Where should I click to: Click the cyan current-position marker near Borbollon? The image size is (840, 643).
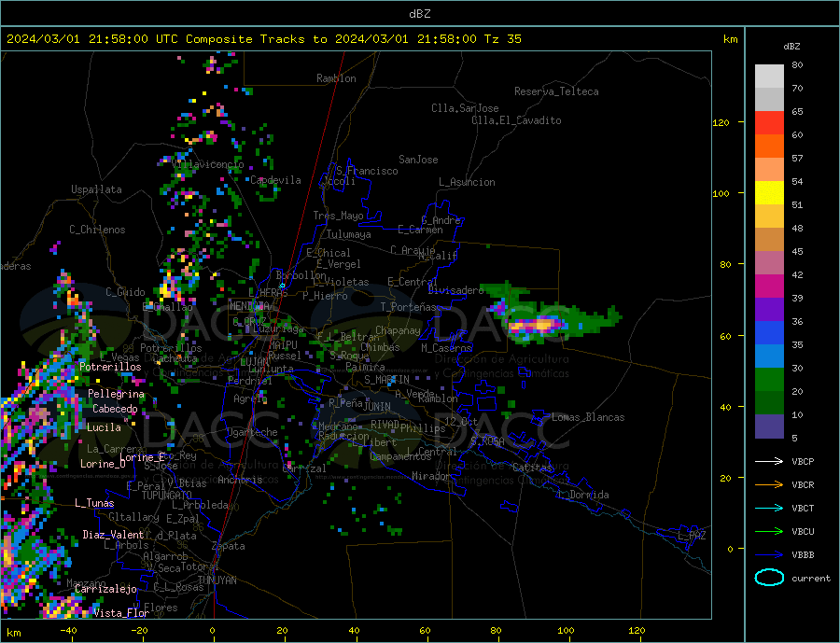point(282,286)
